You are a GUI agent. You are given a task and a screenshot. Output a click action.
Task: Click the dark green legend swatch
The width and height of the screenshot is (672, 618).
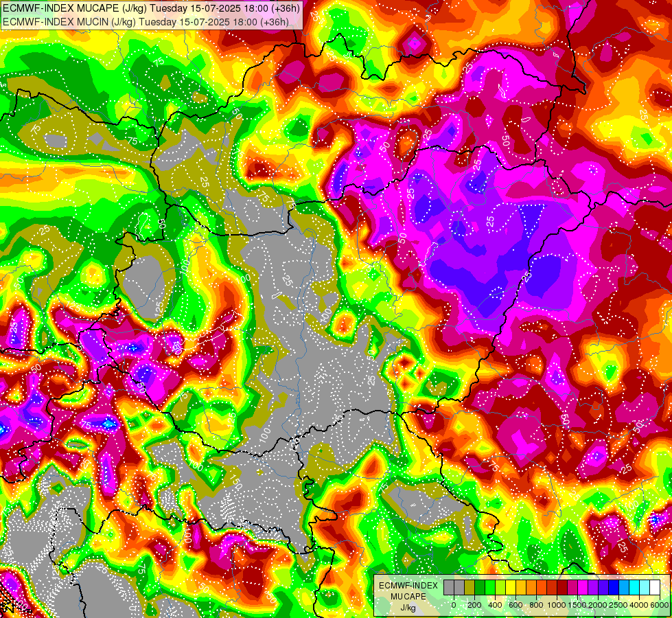[480, 587]
